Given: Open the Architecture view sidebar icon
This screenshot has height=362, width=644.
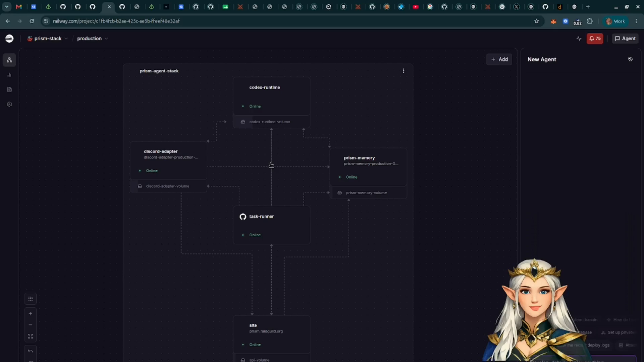Looking at the screenshot, I should [x=9, y=60].
